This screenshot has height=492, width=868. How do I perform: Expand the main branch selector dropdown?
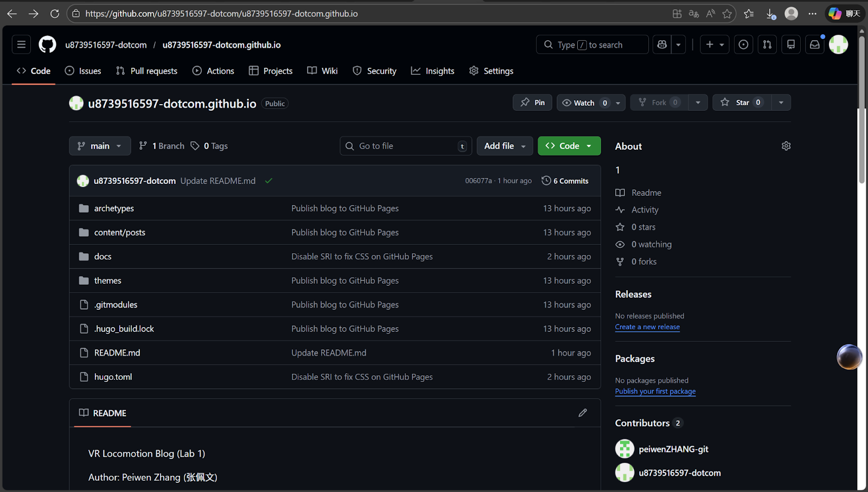(100, 146)
